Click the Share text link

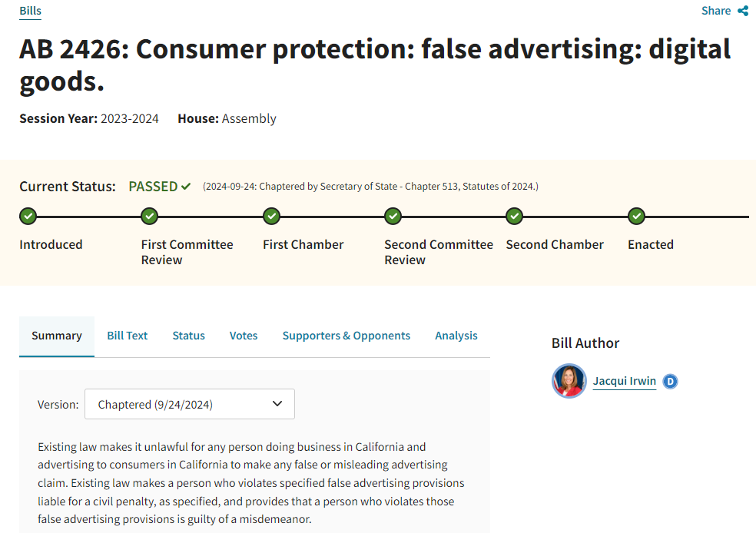pos(716,11)
